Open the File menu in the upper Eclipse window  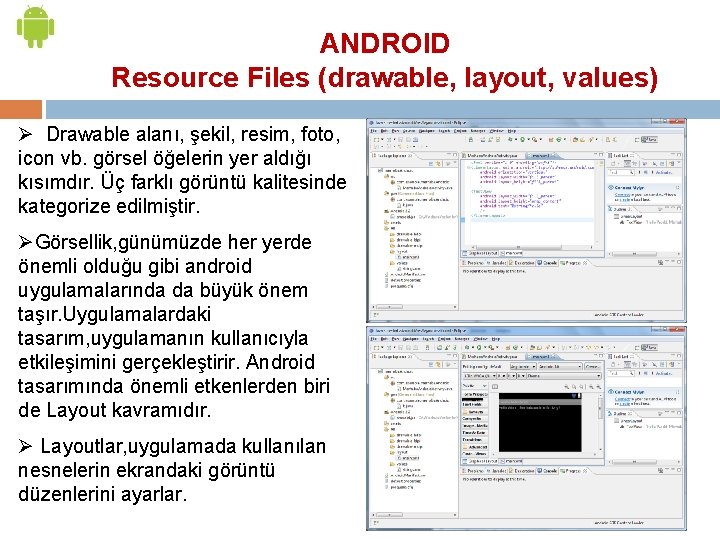(373, 131)
